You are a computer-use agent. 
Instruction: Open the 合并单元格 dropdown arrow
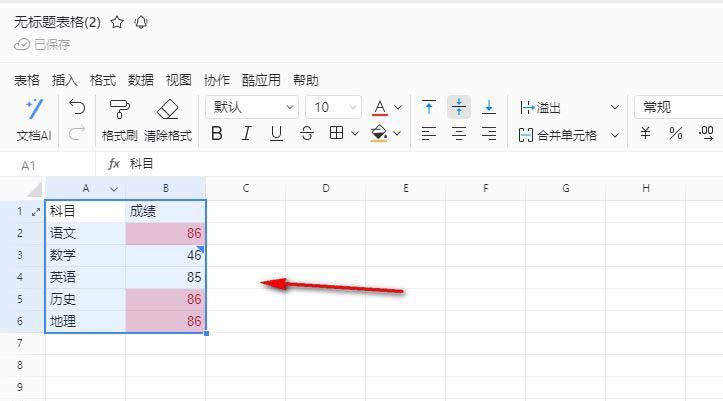(615, 134)
